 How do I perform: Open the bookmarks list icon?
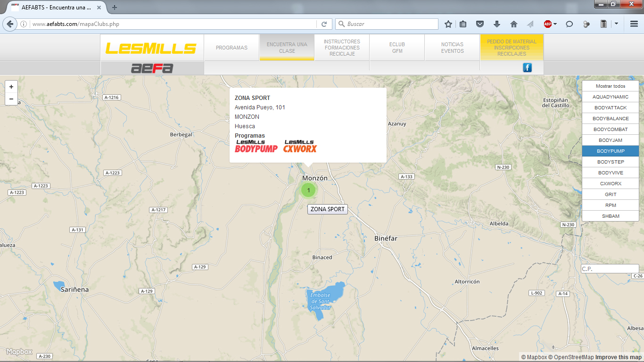[463, 24]
